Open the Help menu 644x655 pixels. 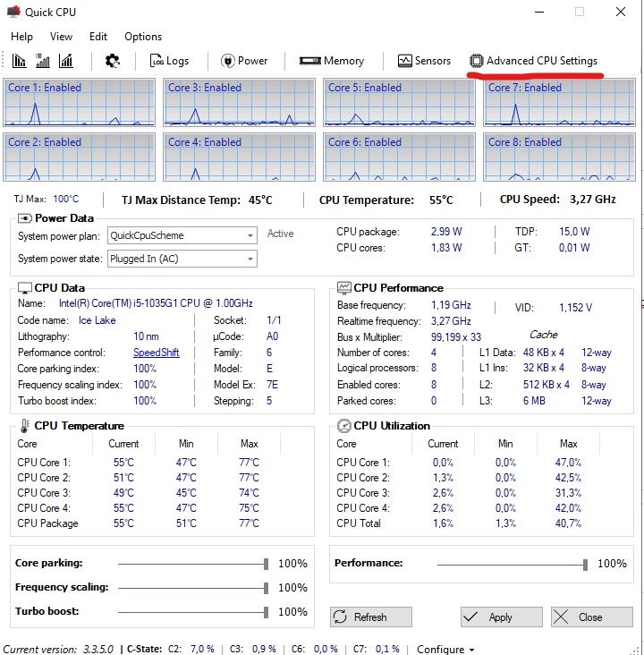coord(21,37)
